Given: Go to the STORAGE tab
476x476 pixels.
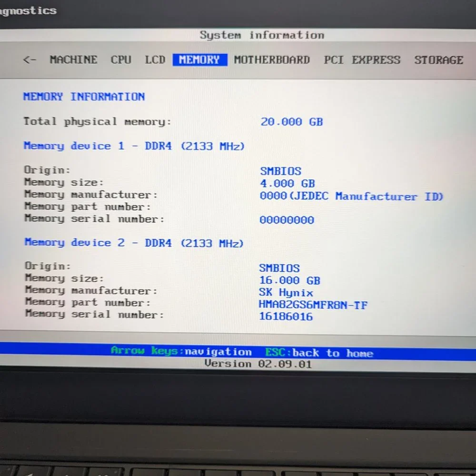Looking at the screenshot, I should tap(439, 60).
